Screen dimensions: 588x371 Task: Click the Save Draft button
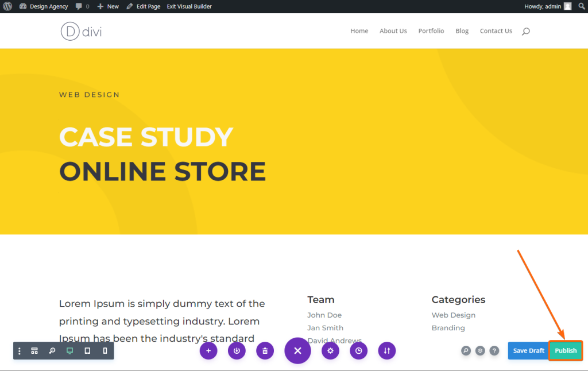528,351
